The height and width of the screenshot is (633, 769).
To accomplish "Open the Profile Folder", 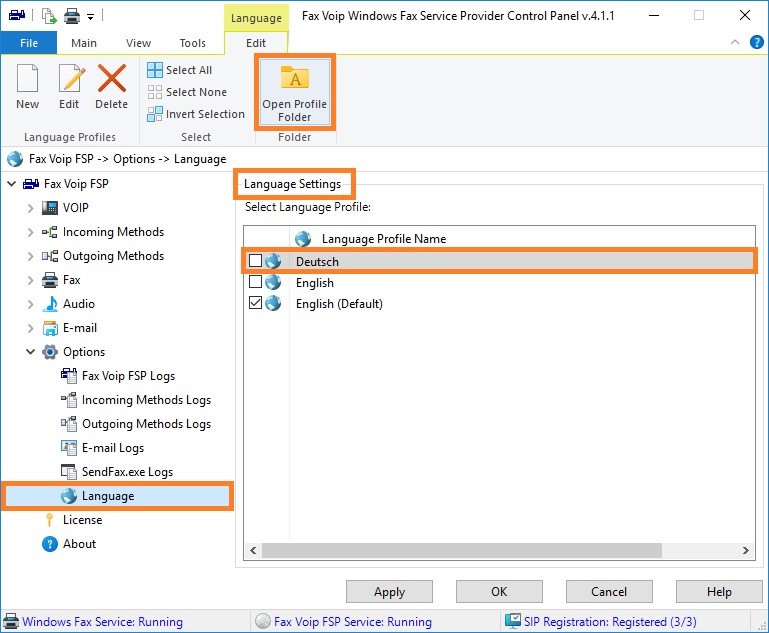I will (x=295, y=92).
